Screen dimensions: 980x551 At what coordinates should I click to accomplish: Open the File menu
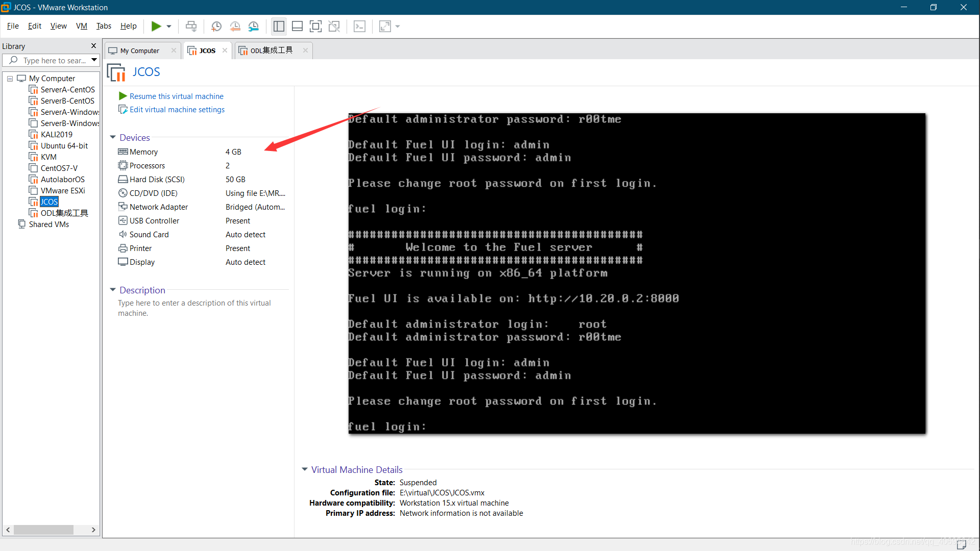pyautogui.click(x=13, y=26)
